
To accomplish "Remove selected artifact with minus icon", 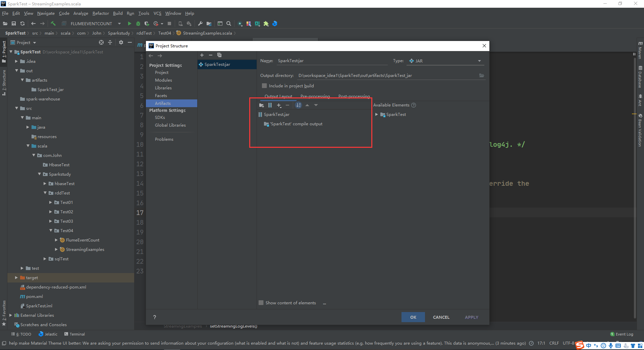I will (x=211, y=55).
